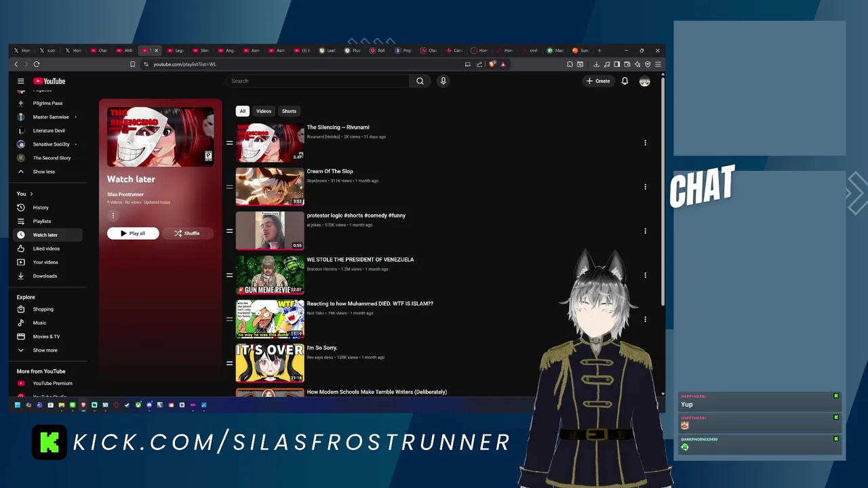Open the Master Samwise subscription channel
Screen dimensions: 868x488
47,117
